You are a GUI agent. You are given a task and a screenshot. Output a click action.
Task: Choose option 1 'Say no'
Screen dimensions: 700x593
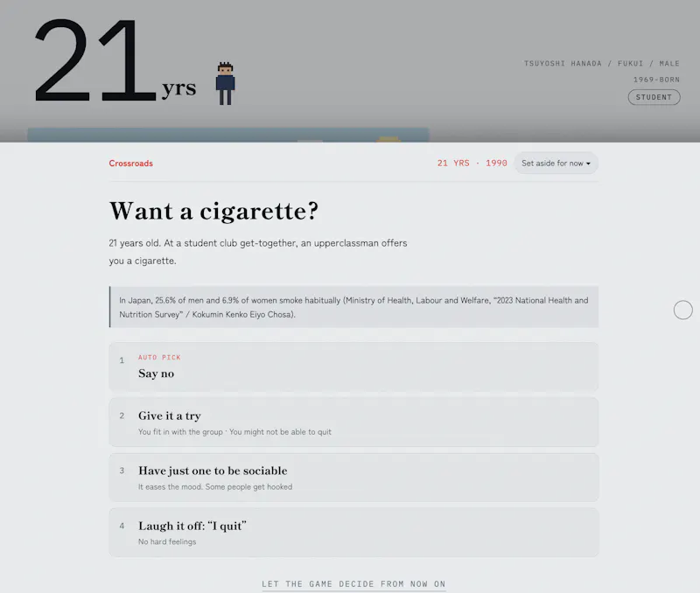point(353,367)
